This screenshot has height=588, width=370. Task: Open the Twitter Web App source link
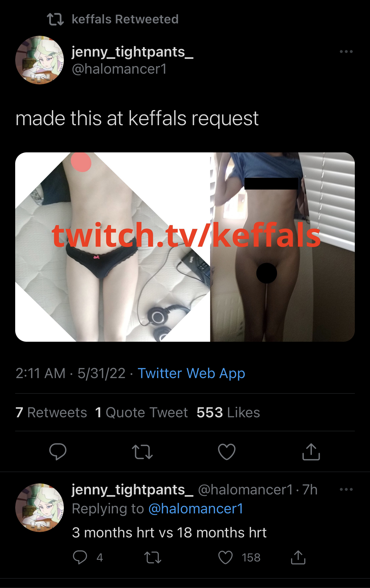(191, 373)
